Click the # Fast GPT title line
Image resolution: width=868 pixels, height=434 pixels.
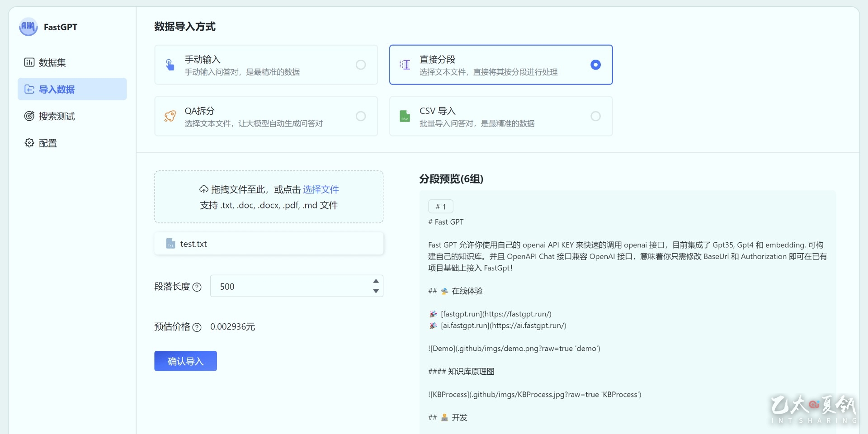tap(446, 222)
